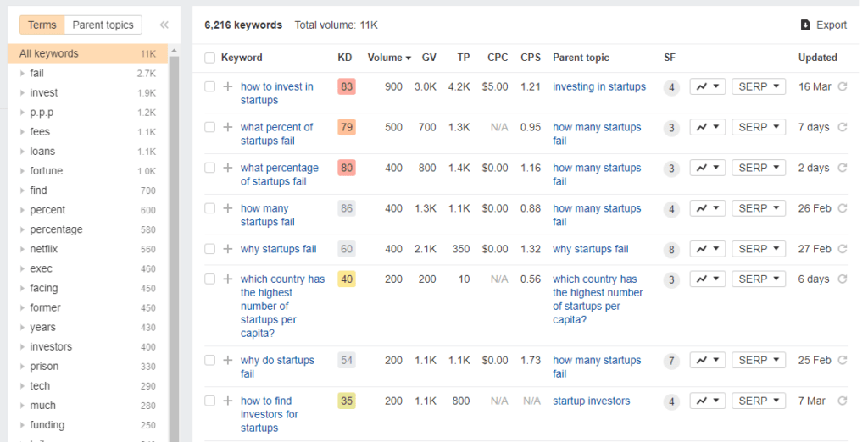Open SERP dropdown for 'why startups fail' row
Image resolution: width=868 pixels, height=442 pixels.
click(758, 249)
